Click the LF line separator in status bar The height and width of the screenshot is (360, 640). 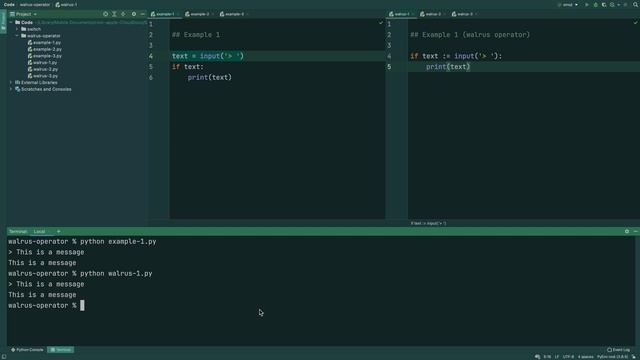coord(557,357)
